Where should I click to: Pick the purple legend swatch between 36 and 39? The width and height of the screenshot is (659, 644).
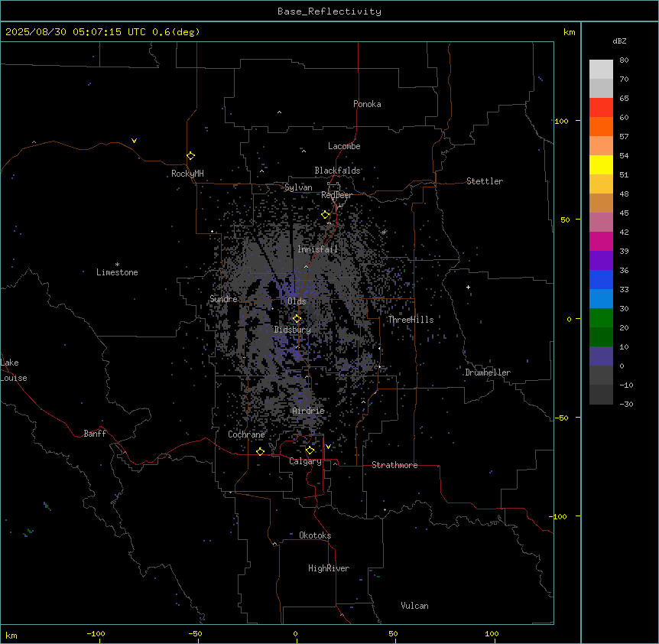pyautogui.click(x=601, y=261)
